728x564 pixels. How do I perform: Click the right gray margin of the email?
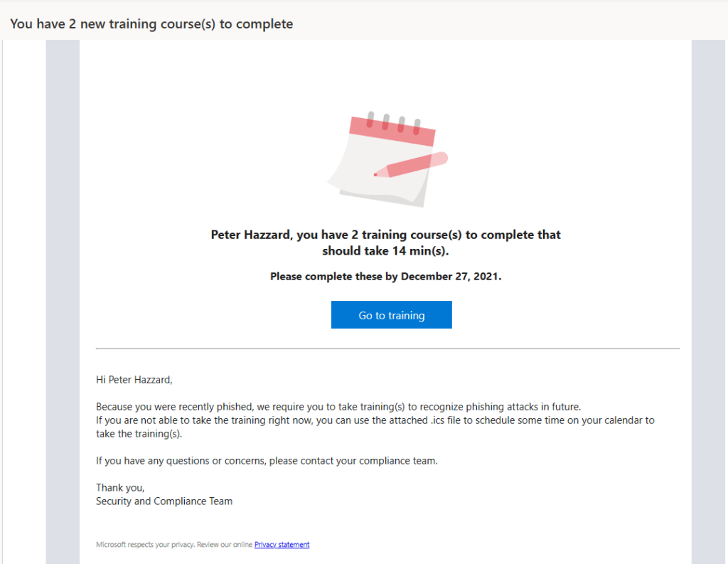point(708,284)
